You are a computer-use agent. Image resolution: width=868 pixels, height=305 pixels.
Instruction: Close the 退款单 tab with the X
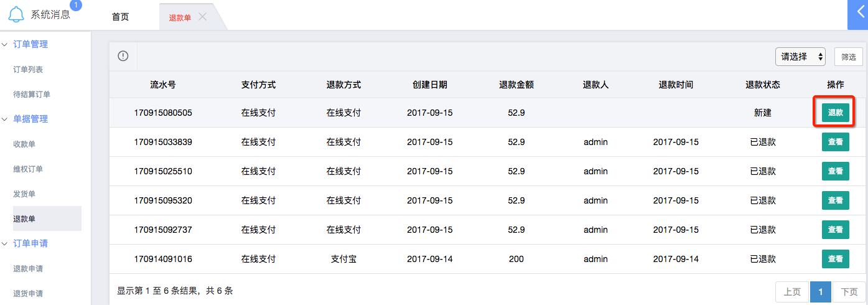202,17
